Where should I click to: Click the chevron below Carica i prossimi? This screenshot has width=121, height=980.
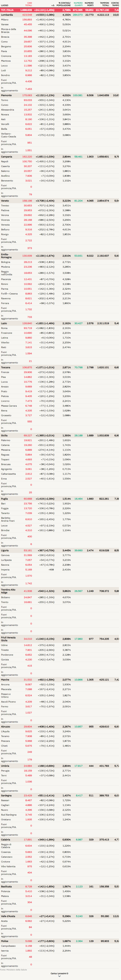[x=59, y=976]
